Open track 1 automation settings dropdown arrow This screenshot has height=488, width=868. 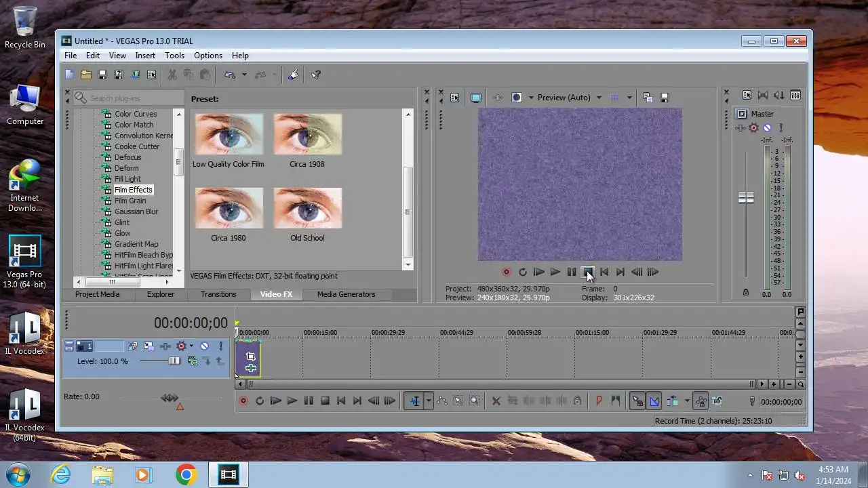(x=191, y=346)
